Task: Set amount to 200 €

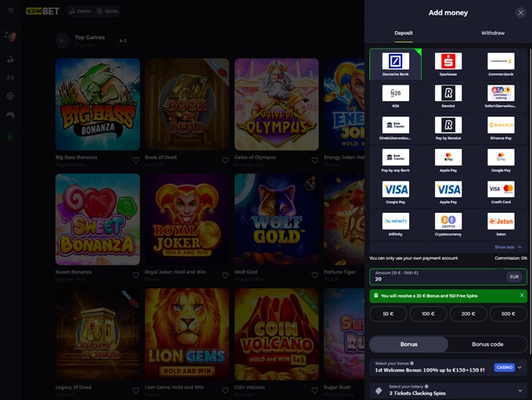Action: [468, 314]
